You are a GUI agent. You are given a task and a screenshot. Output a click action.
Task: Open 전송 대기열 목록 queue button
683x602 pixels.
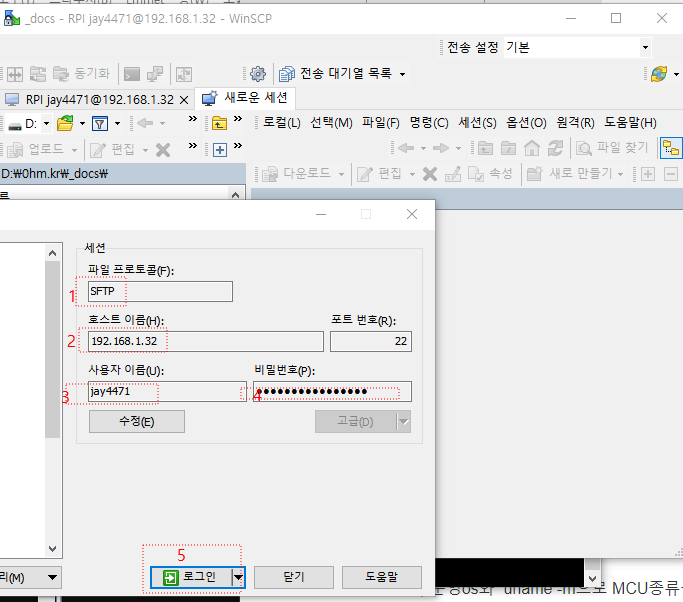point(335,74)
